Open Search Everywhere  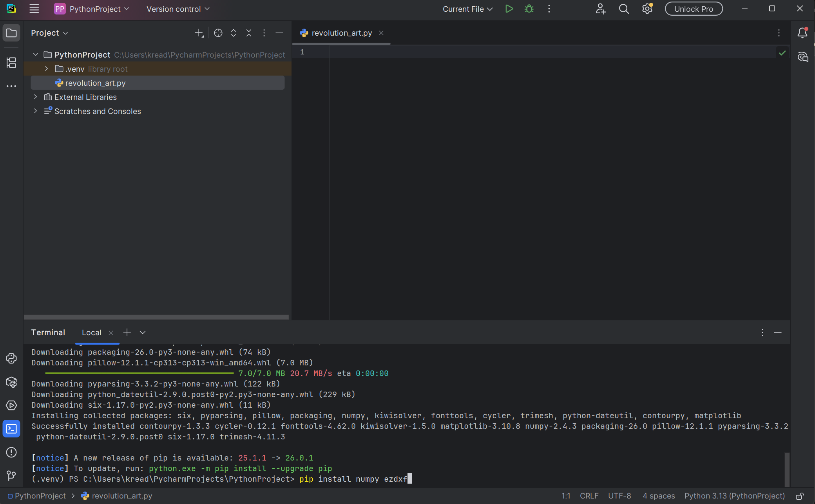pyautogui.click(x=624, y=9)
